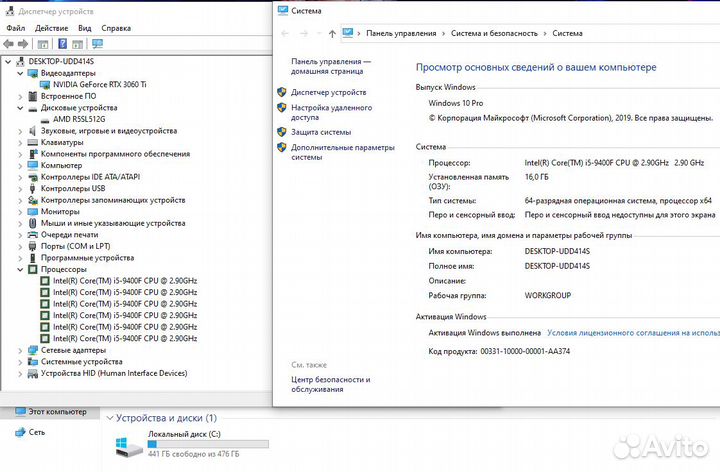Click the computer icon in the address bar

(x=348, y=33)
